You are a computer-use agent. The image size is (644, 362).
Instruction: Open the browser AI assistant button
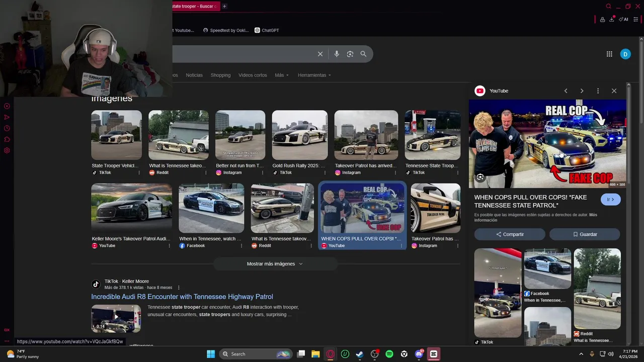[x=624, y=19]
